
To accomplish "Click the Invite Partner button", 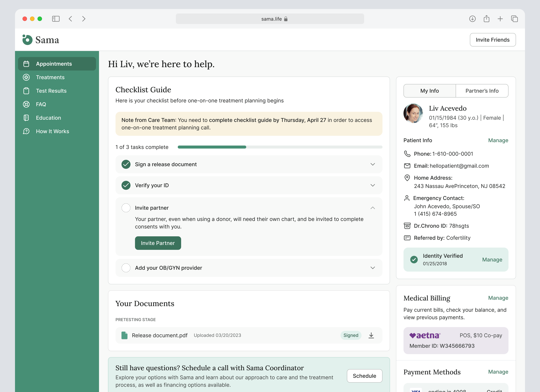I will pos(158,243).
